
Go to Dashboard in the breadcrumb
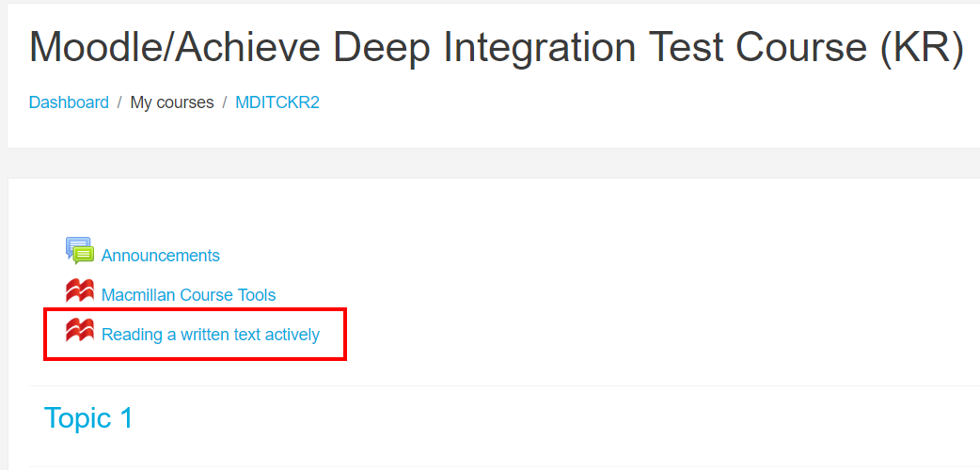(x=69, y=102)
